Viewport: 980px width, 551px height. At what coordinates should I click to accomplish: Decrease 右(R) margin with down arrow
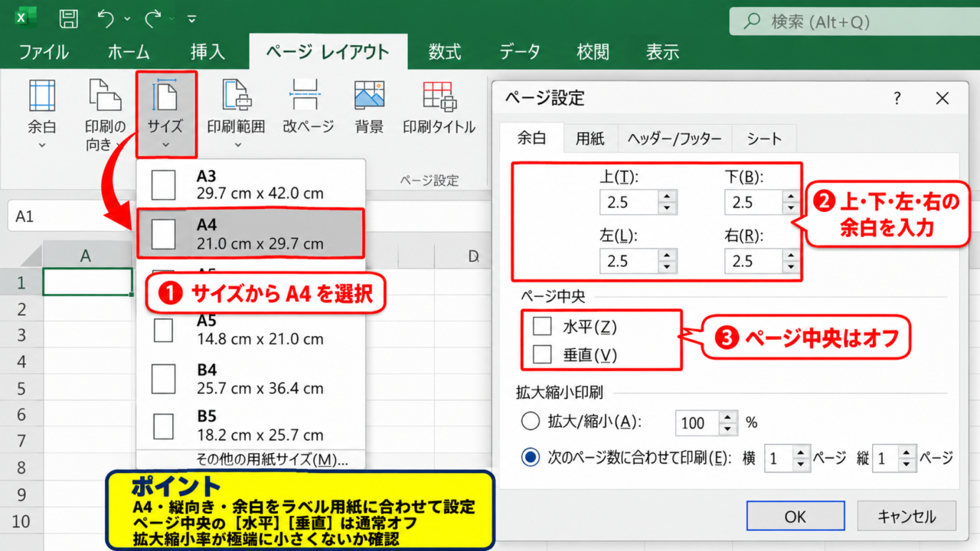[x=792, y=267]
